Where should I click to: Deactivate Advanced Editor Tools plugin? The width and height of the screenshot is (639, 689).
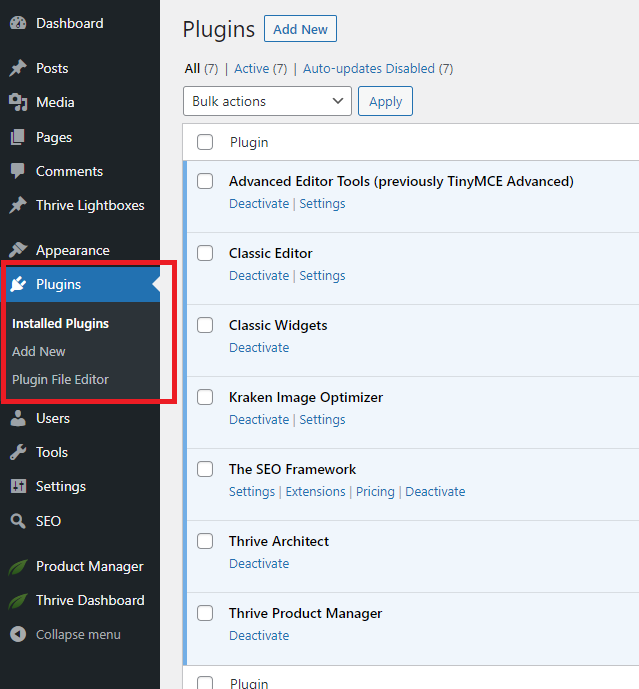point(259,203)
